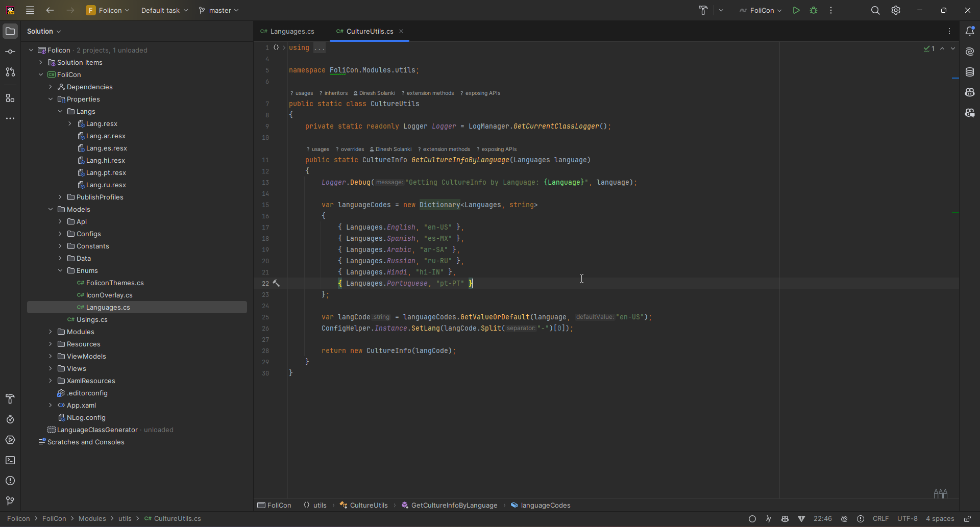Click utils folder in navigation path
This screenshot has width=980, height=527.
click(125, 519)
